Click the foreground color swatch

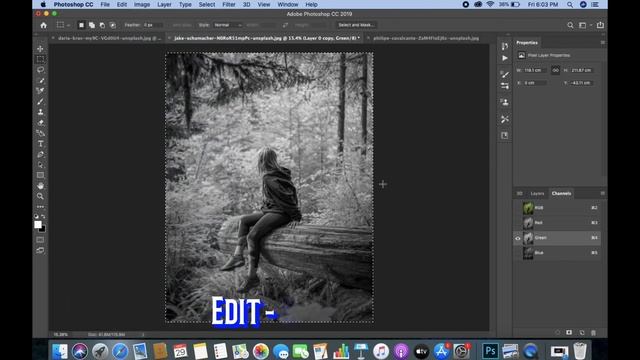click(x=38, y=224)
